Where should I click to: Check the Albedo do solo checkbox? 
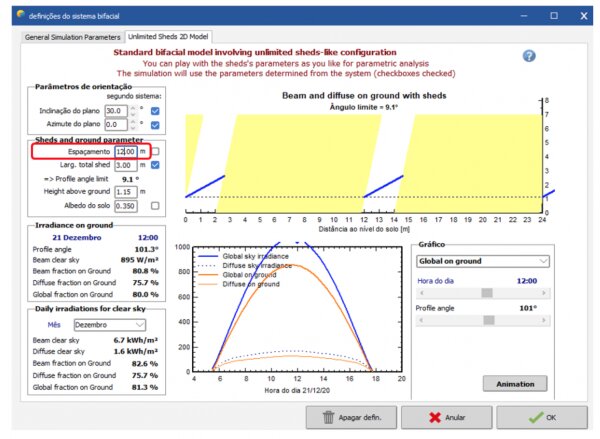[x=155, y=205]
